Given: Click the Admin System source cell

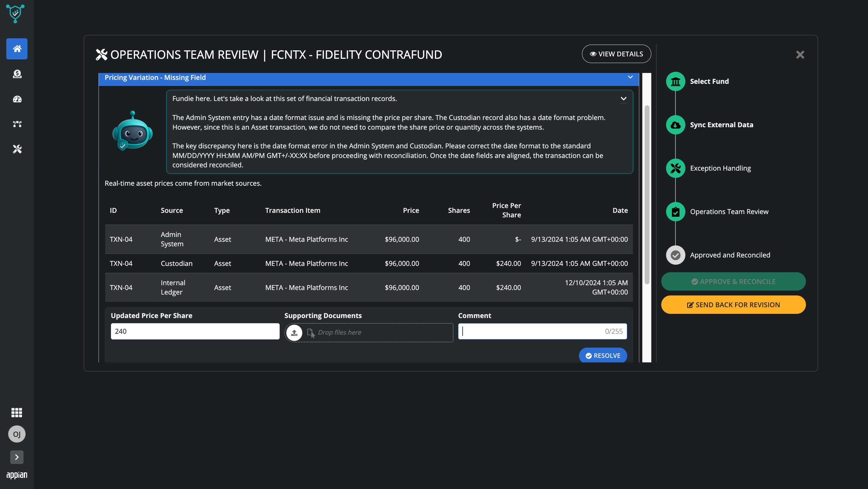Looking at the screenshot, I should [x=172, y=239].
